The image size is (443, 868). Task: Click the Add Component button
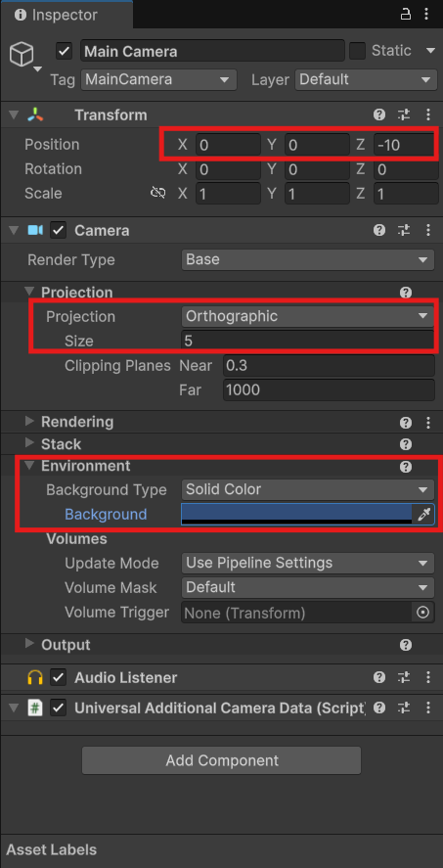click(221, 760)
